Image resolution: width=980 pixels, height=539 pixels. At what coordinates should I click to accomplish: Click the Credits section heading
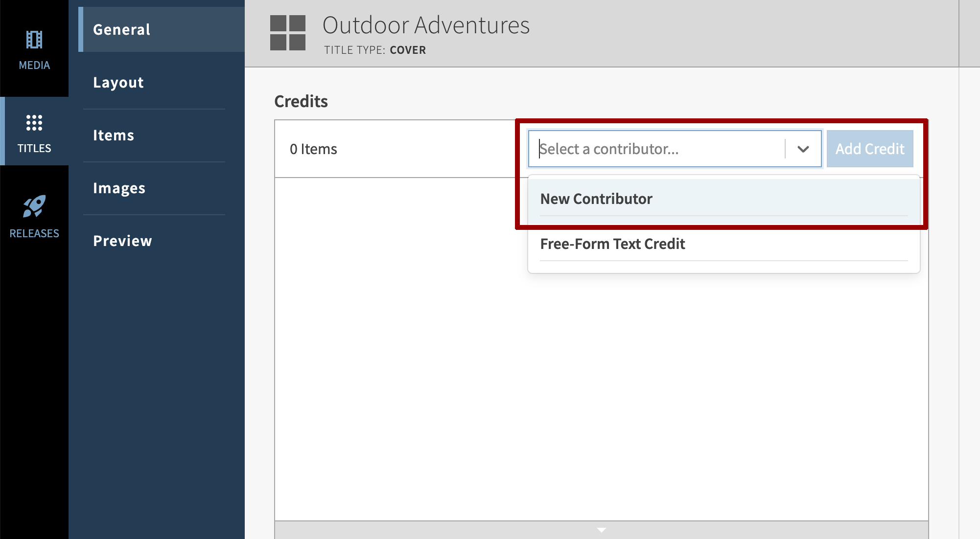(x=301, y=101)
